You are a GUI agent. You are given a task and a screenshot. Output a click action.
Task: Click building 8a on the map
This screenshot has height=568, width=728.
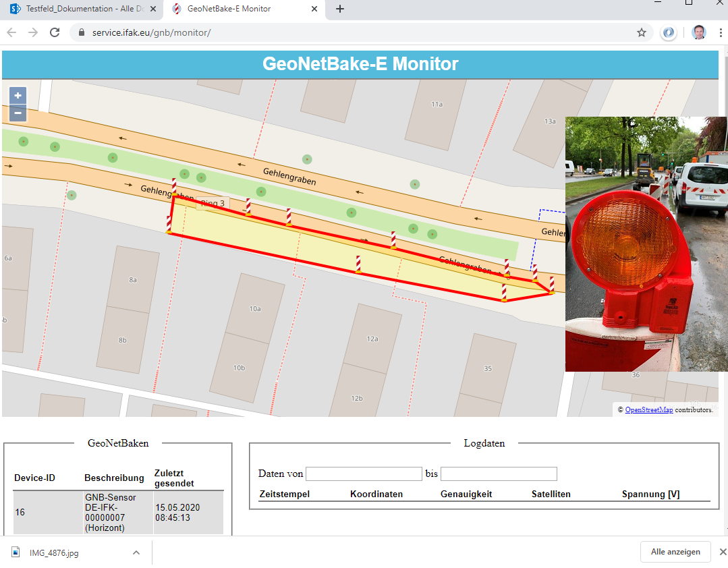[x=133, y=280]
